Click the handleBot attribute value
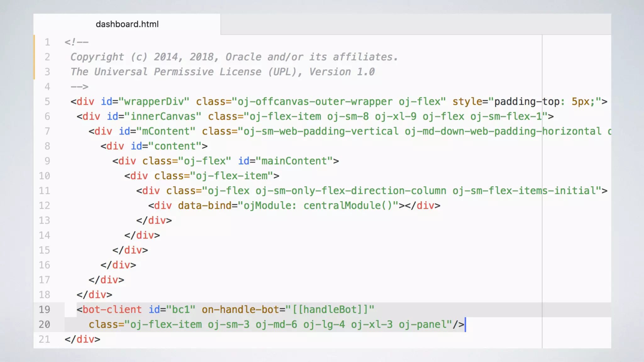Screen dimensions: 644x362 tap(330, 310)
